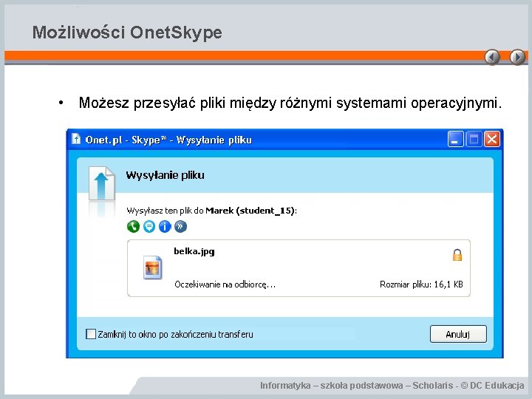Image resolution: width=532 pixels, height=399 pixels.
Task: Go to the previous slide arrow
Action: [x=492, y=57]
